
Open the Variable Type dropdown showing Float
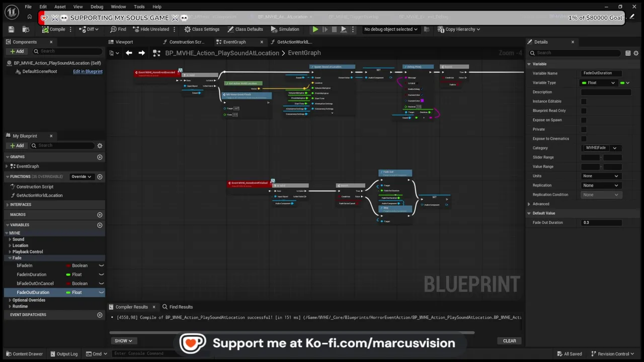coord(599,83)
